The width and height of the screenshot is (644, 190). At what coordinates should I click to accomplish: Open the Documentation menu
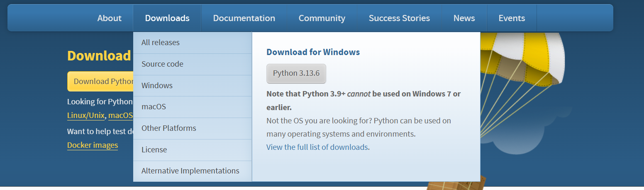point(244,18)
